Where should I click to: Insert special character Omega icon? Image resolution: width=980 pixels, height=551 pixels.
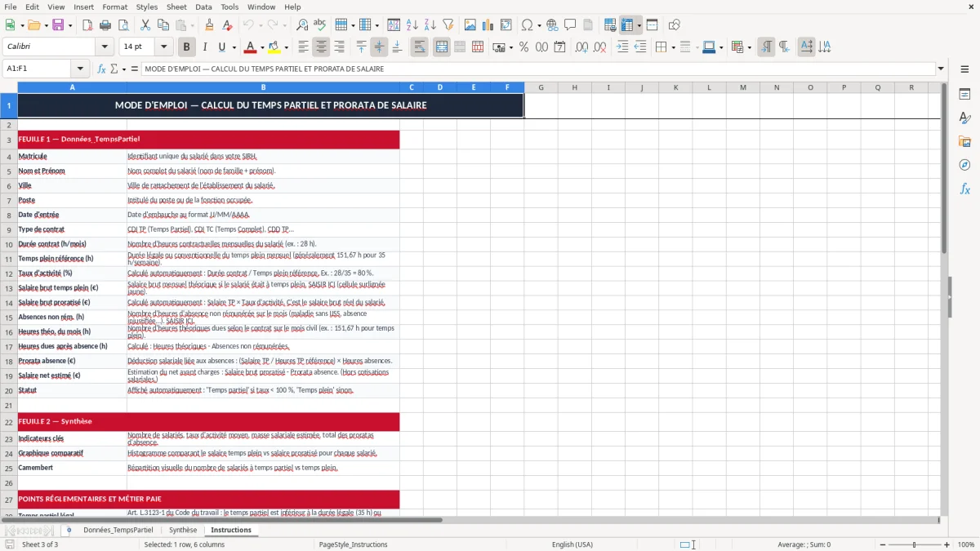point(527,25)
